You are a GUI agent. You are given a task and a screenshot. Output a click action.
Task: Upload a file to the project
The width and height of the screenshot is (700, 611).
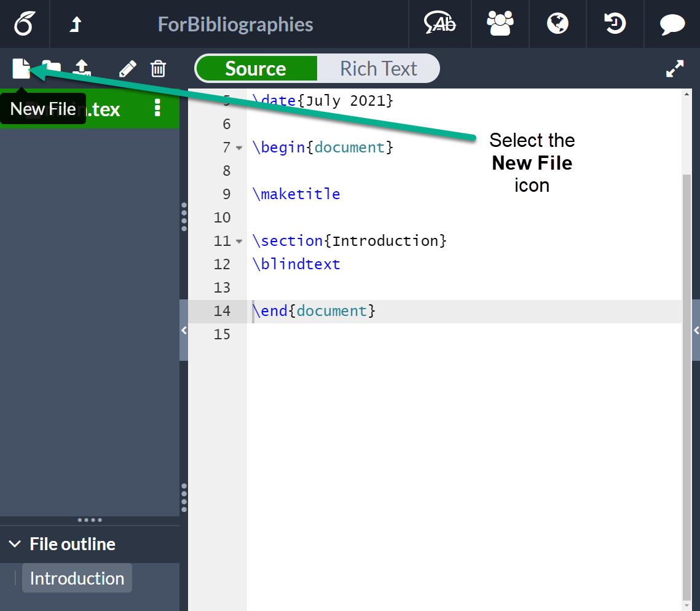point(82,69)
